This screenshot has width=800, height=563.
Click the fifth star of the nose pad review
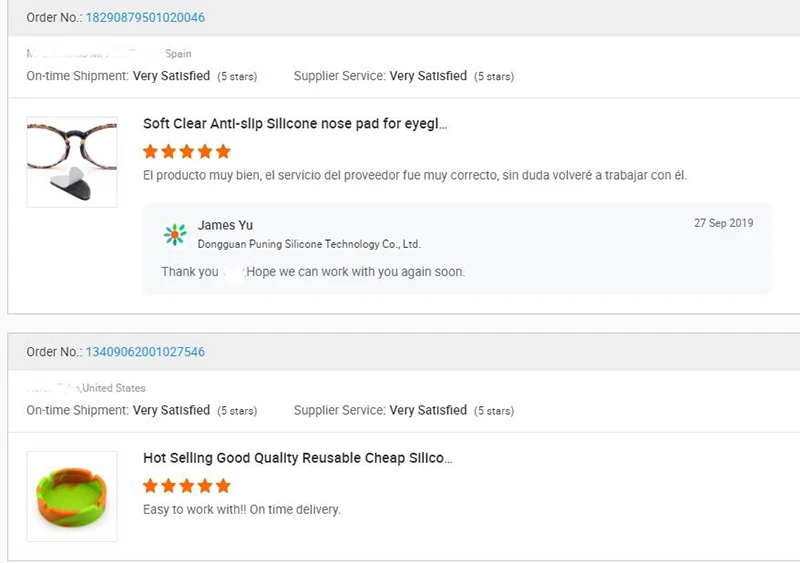tap(223, 152)
